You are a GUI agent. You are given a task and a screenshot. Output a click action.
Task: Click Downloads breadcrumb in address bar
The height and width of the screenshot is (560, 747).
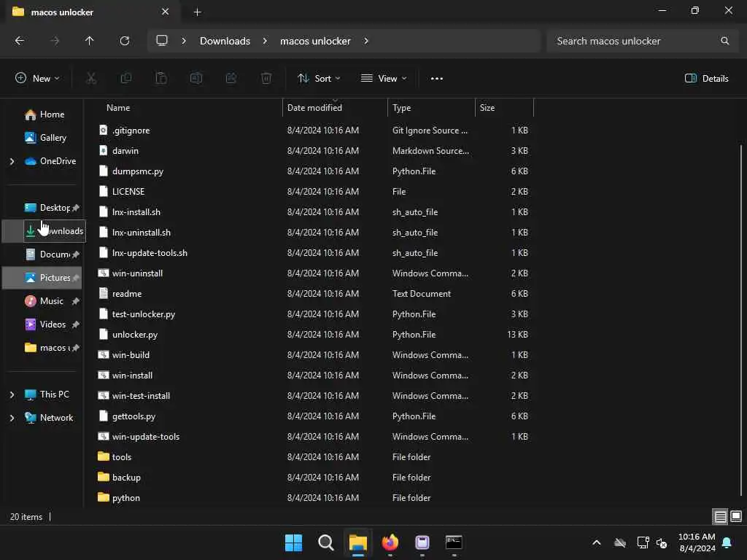(x=225, y=41)
